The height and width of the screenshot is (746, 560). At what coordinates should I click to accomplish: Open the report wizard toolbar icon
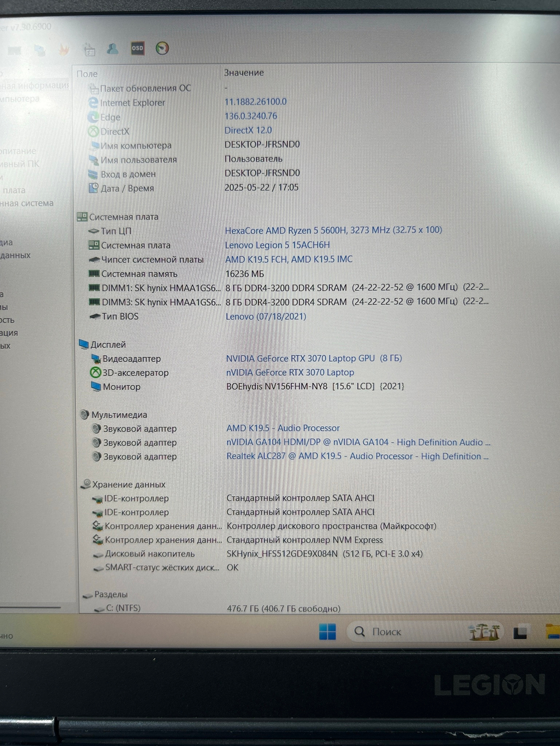point(88,49)
